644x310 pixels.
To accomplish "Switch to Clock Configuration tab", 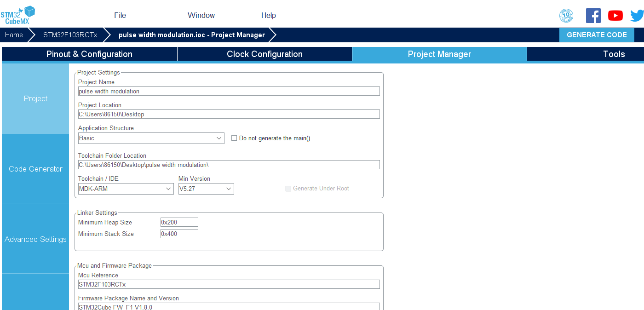I will click(264, 54).
